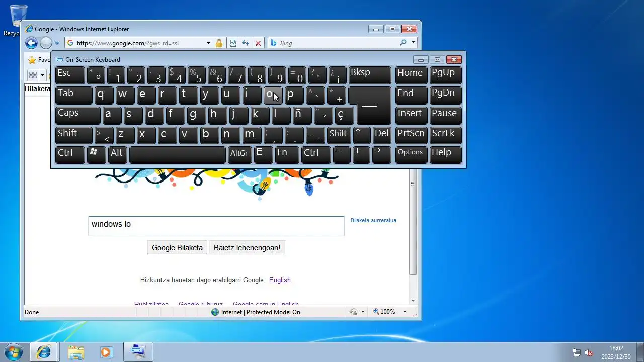The width and height of the screenshot is (644, 362).
Task: Open the recent pages dropdown arrow
Action: point(57,43)
